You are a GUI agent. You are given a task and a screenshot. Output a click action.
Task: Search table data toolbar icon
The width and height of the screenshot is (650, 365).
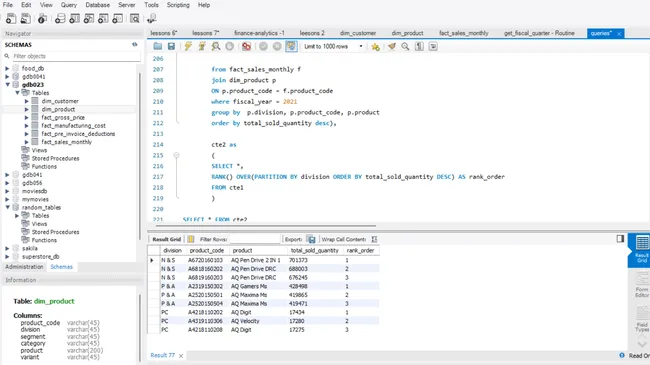(134, 18)
